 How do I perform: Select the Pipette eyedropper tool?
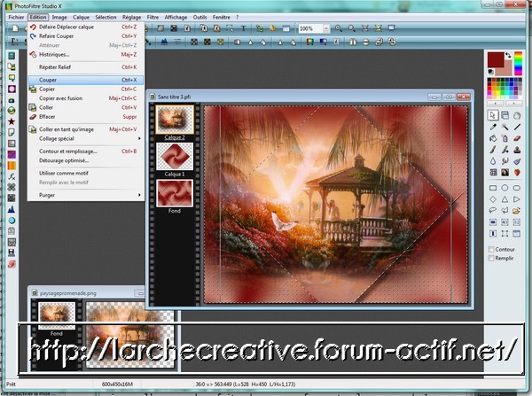[493, 127]
